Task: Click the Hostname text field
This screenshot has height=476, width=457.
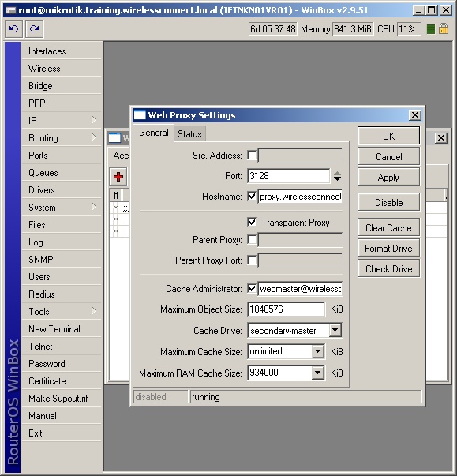Action: 301,197
